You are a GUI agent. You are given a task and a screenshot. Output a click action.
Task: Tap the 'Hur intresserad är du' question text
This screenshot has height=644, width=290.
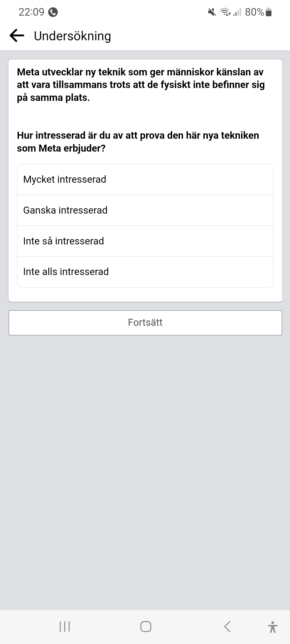pos(138,142)
